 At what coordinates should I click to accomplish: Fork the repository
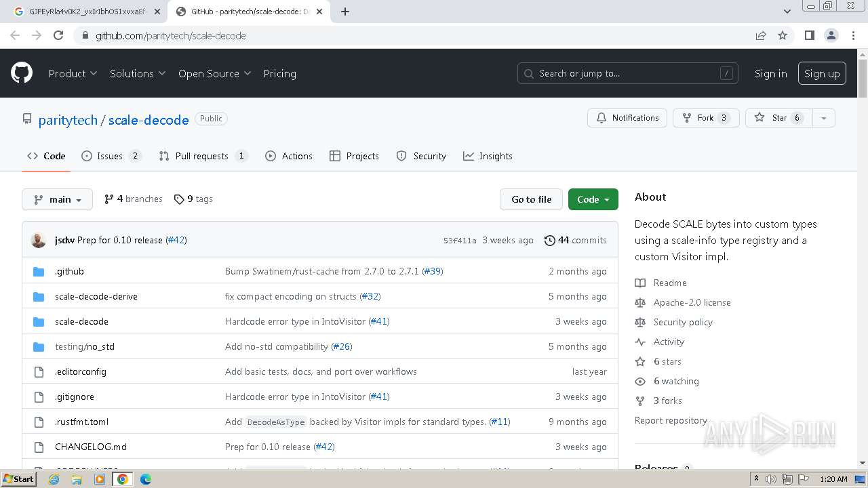(x=706, y=118)
